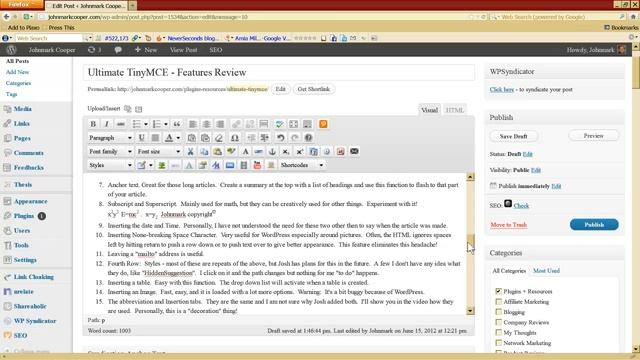Click the orange comment bubble toolbar icon
This screenshot has height=360, width=640.
(x=323, y=124)
